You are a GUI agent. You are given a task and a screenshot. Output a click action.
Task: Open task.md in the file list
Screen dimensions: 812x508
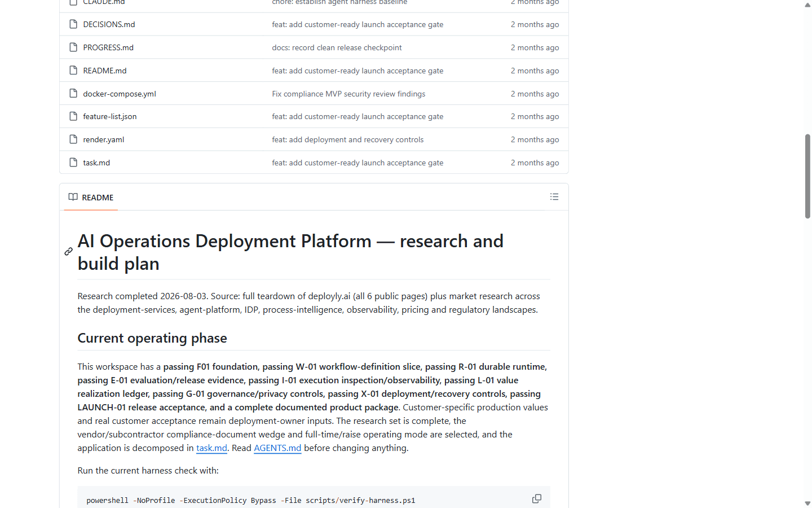pyautogui.click(x=96, y=163)
